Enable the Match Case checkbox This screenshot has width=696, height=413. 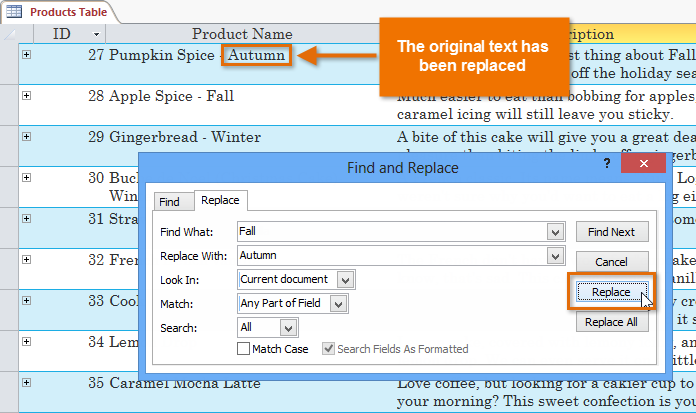243,349
